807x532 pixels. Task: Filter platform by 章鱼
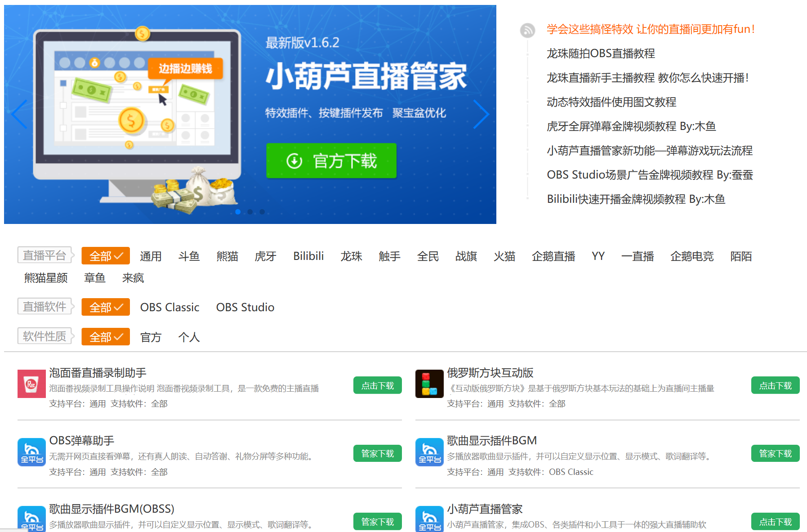(95, 278)
